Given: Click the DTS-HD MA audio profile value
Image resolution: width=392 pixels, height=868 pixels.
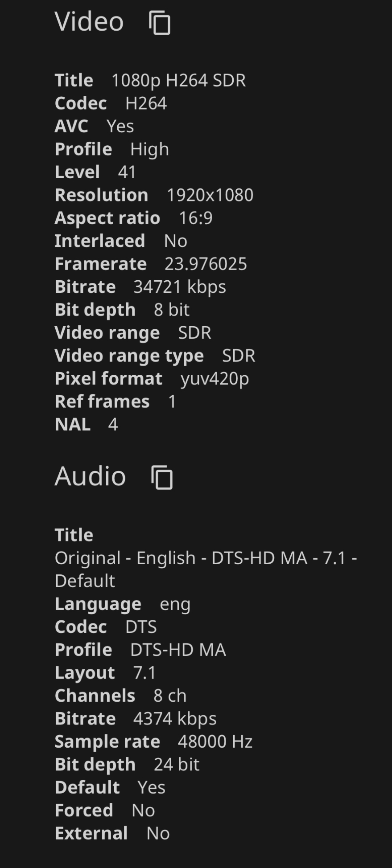Looking at the screenshot, I should 178,650.
